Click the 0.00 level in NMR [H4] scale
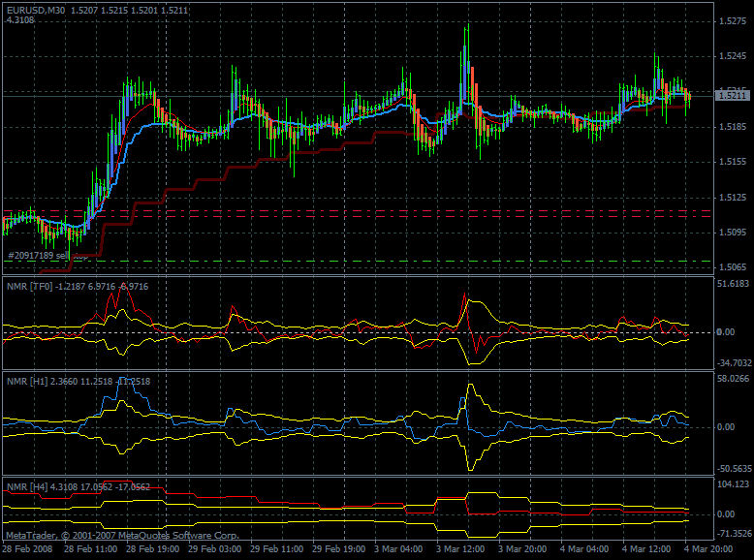The width and height of the screenshot is (754, 560). [x=726, y=514]
